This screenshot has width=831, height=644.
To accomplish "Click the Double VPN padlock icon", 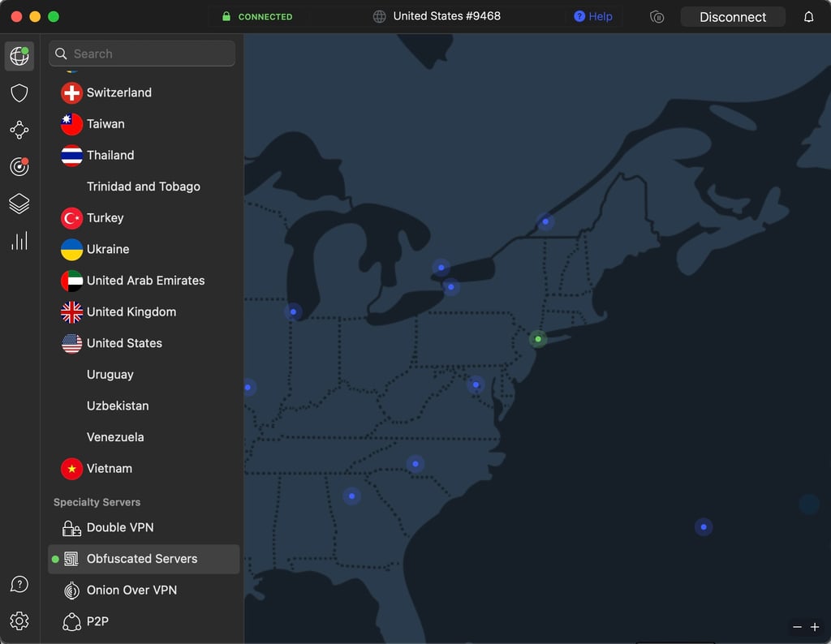I will tap(71, 528).
